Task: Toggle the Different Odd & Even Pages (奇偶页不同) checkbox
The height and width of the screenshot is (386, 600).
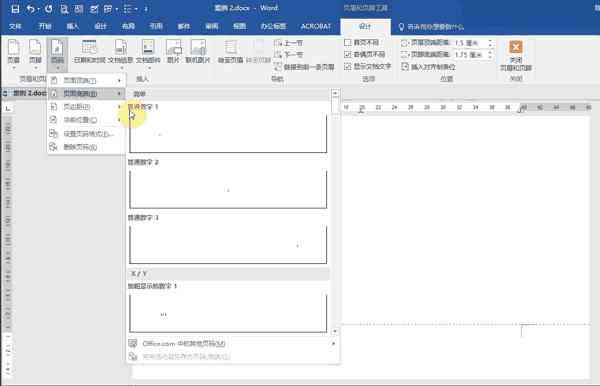Action: pos(347,54)
